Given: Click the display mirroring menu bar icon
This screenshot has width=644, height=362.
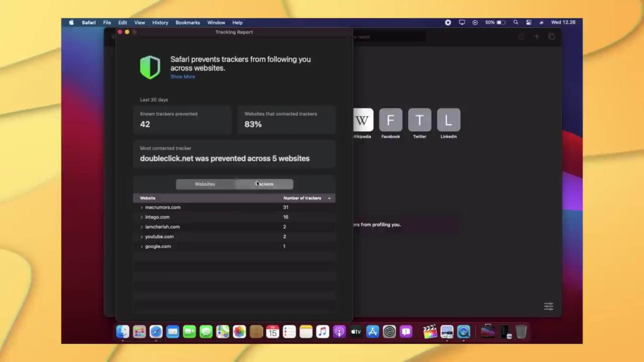Looking at the screenshot, I should click(x=462, y=22).
